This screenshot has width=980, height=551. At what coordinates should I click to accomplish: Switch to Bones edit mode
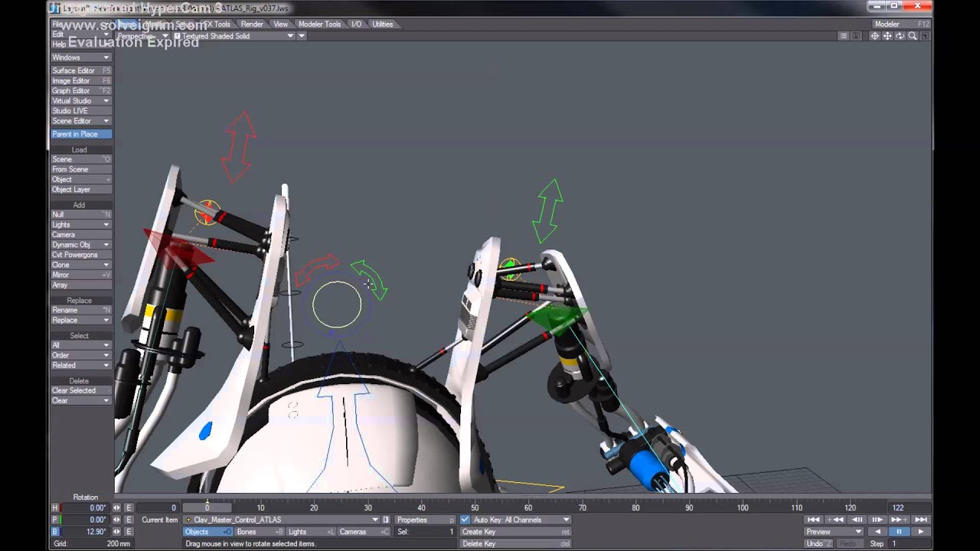pos(260,532)
